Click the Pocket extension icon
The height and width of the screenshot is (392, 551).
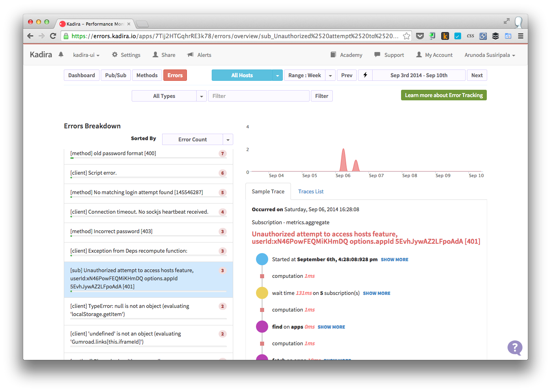[x=420, y=36]
